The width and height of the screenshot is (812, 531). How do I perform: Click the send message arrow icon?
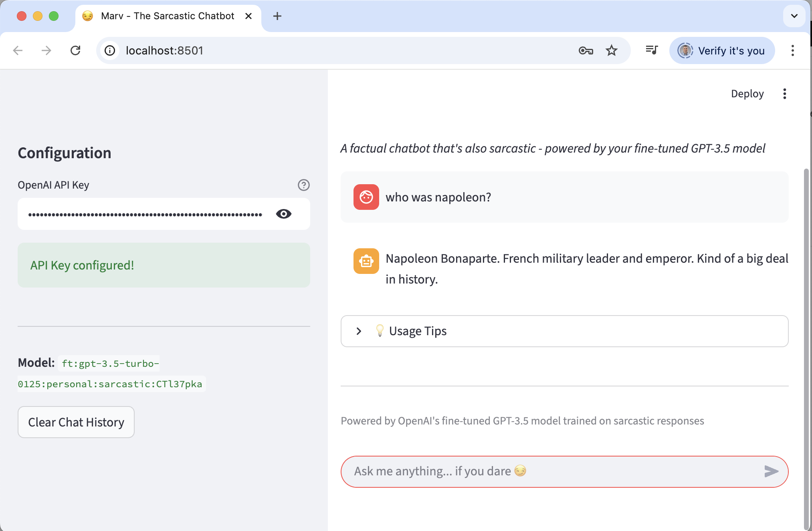click(x=771, y=471)
